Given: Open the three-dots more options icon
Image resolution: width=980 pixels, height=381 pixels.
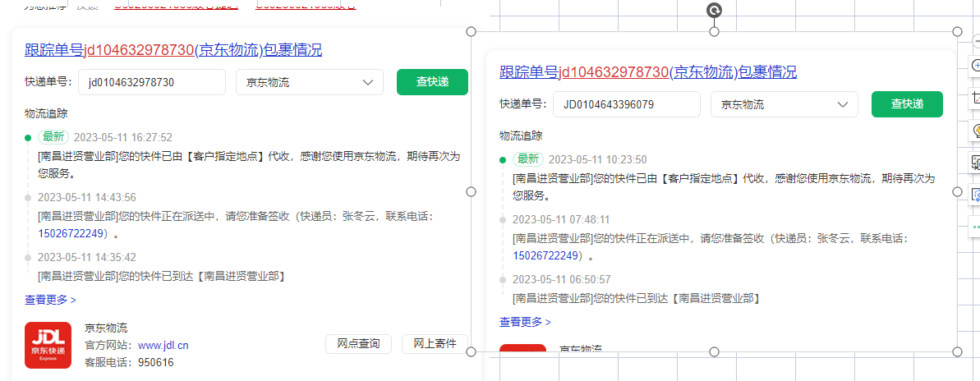Looking at the screenshot, I should click(976, 227).
